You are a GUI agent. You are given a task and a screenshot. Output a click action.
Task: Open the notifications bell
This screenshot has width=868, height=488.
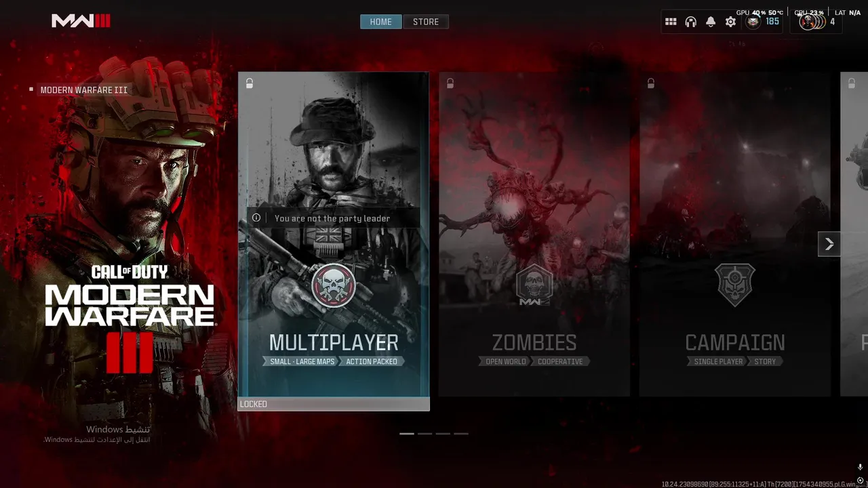click(x=711, y=22)
